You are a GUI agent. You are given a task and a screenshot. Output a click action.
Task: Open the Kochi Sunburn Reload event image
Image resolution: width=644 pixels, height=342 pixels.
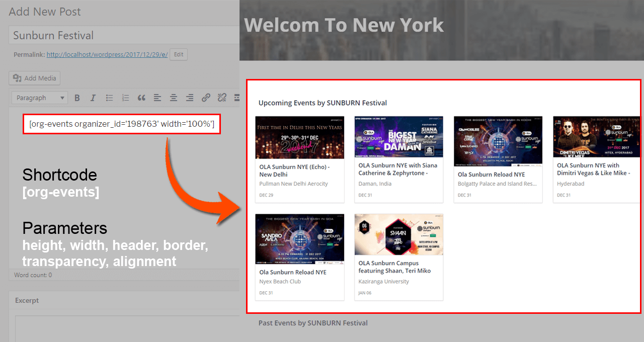click(498, 141)
